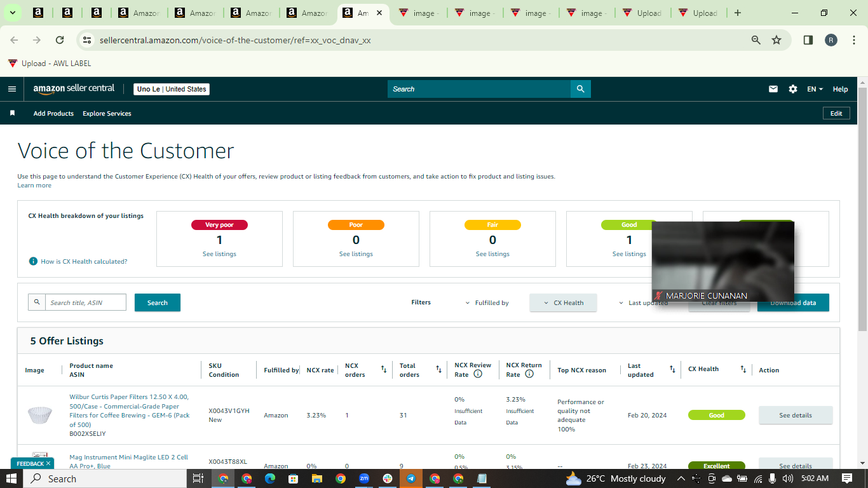Viewport: 868px width, 488px height.
Task: Focus the top Seller Central Search field
Action: [x=479, y=89]
